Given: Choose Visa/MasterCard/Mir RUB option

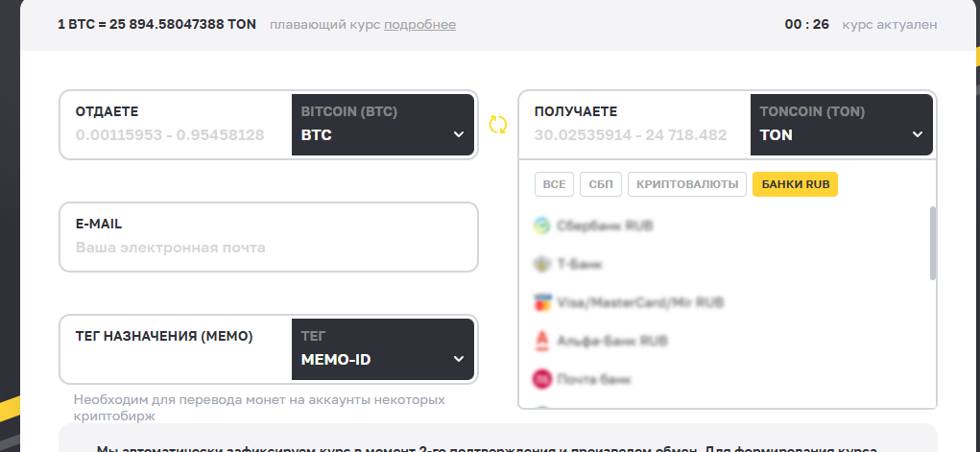Looking at the screenshot, I should point(725,302).
